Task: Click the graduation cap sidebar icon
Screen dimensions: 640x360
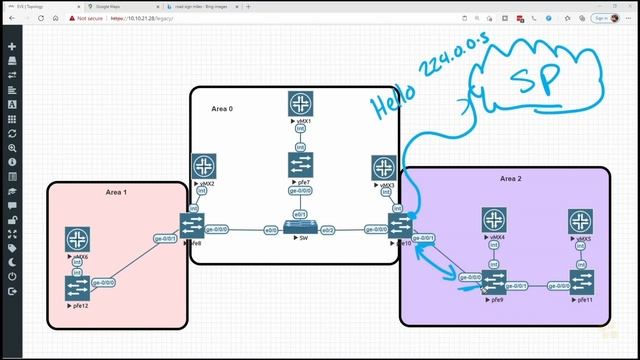Action: point(12,191)
